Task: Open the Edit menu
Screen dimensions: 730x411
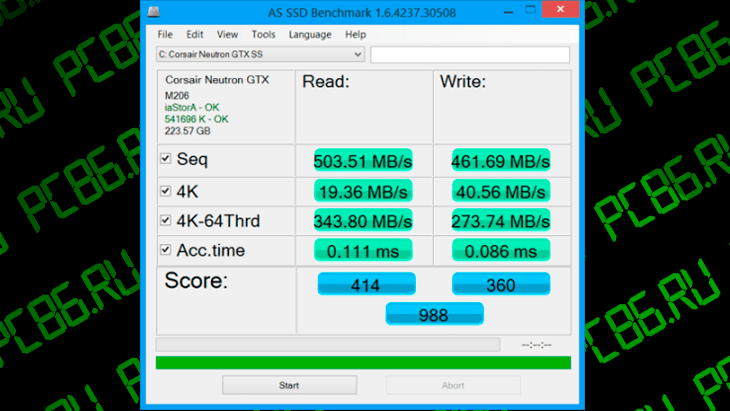Action: (x=195, y=34)
